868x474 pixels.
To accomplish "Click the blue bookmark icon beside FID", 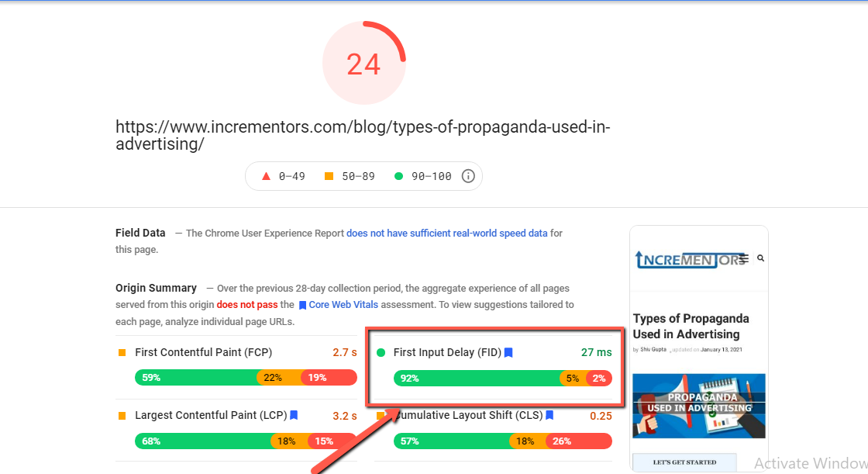I will coord(508,352).
